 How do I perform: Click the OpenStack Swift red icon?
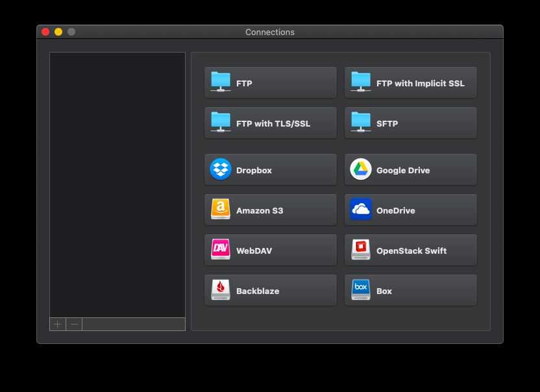(361, 250)
